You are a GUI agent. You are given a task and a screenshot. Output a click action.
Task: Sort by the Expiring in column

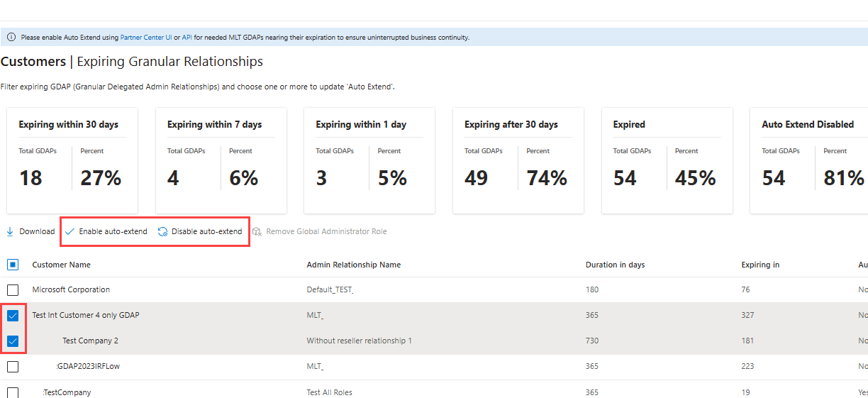[760, 265]
